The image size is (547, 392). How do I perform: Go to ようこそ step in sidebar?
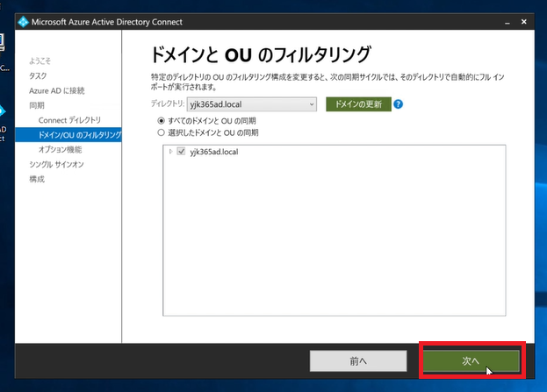(40, 61)
